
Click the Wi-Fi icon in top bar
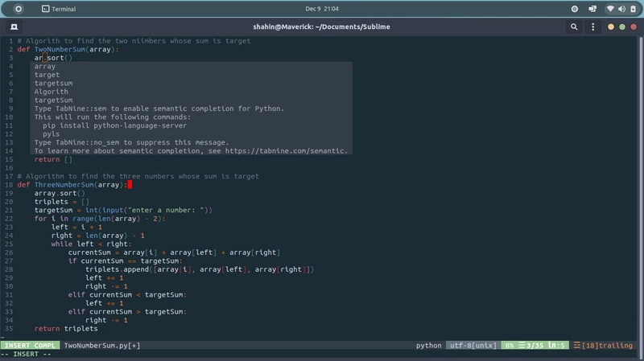[x=610, y=8]
